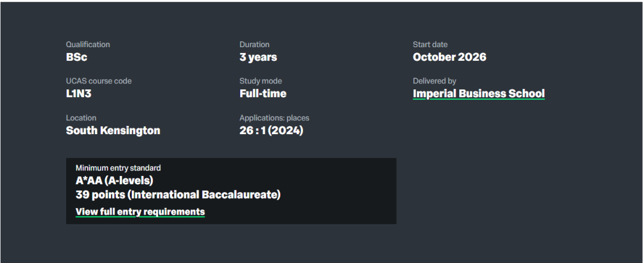Click the 3 years duration value

click(258, 57)
